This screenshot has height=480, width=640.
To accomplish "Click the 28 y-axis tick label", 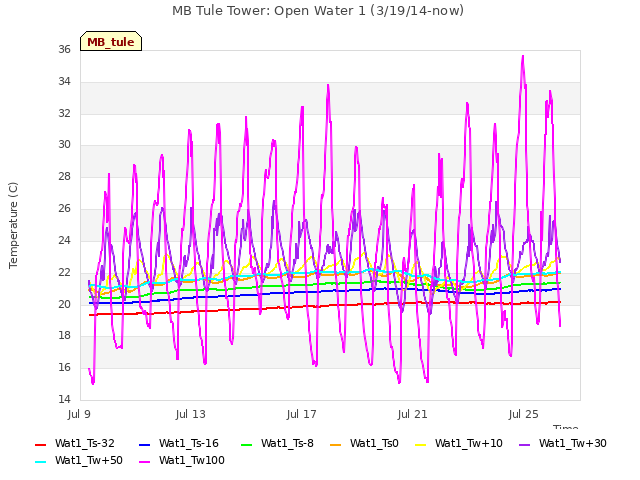I will [x=64, y=176].
